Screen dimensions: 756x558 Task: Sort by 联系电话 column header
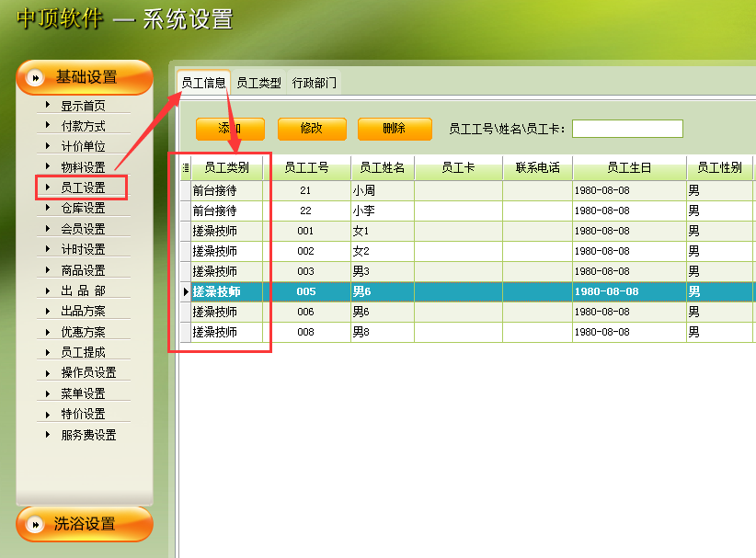tap(538, 168)
